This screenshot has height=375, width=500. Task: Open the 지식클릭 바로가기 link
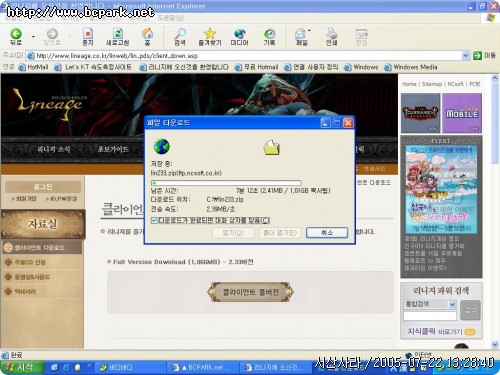pos(441,332)
